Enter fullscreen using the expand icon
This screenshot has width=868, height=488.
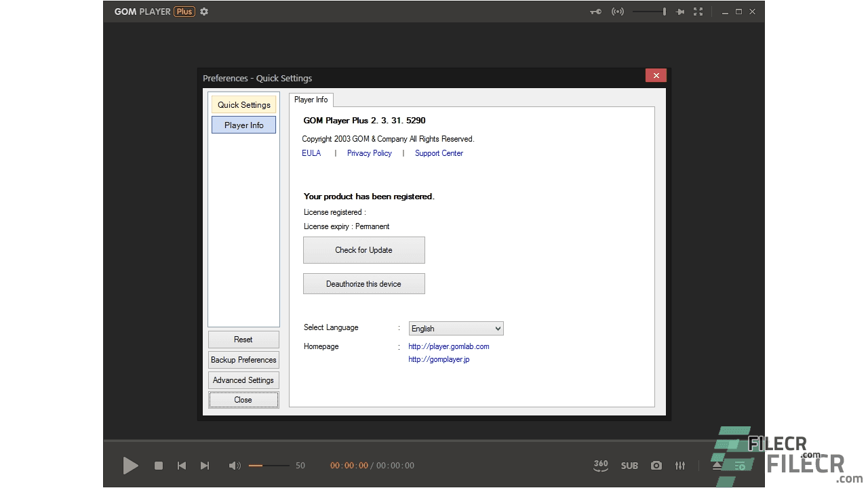(698, 12)
